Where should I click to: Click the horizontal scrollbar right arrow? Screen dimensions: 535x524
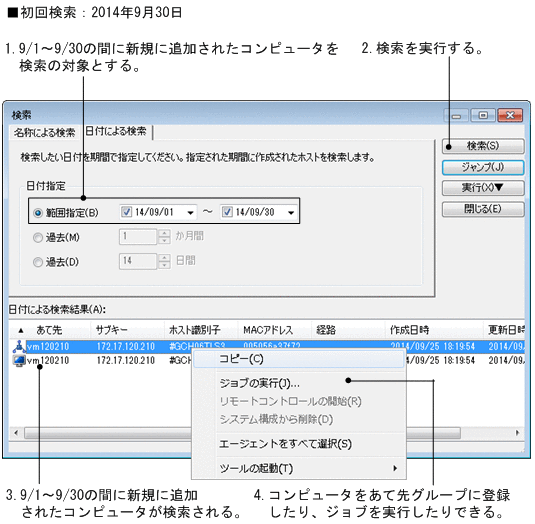(x=518, y=433)
